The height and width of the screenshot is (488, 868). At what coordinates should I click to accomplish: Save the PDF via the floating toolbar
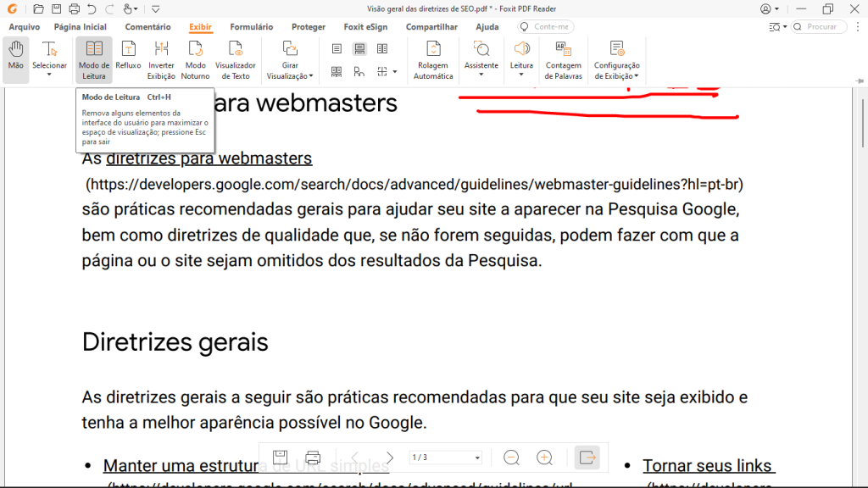click(280, 457)
